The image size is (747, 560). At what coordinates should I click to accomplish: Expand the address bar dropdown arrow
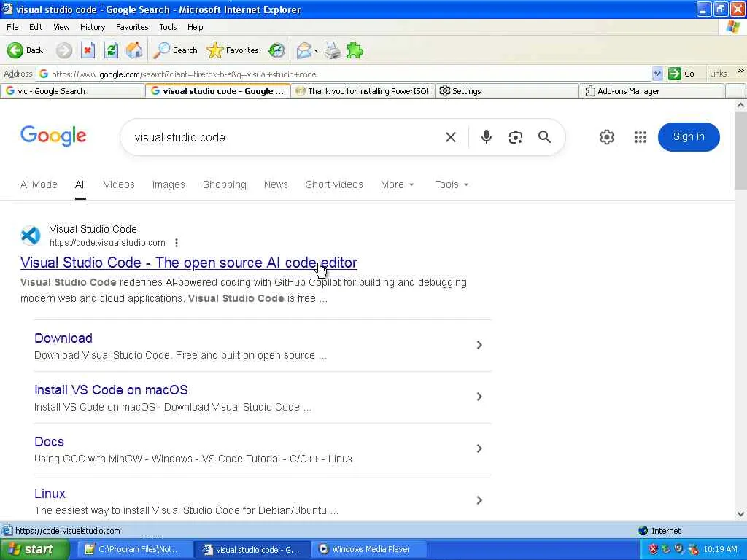657,74
